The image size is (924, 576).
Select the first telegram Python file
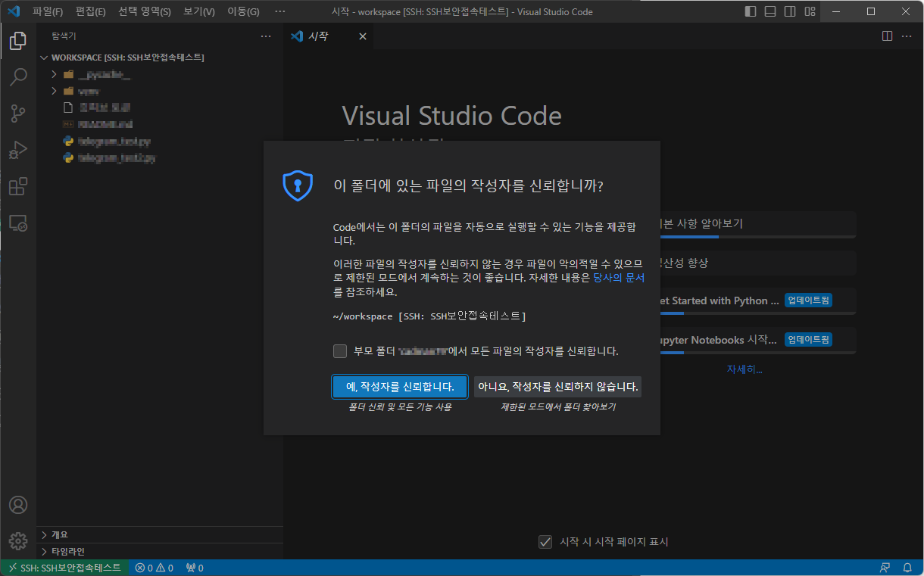pos(160,141)
